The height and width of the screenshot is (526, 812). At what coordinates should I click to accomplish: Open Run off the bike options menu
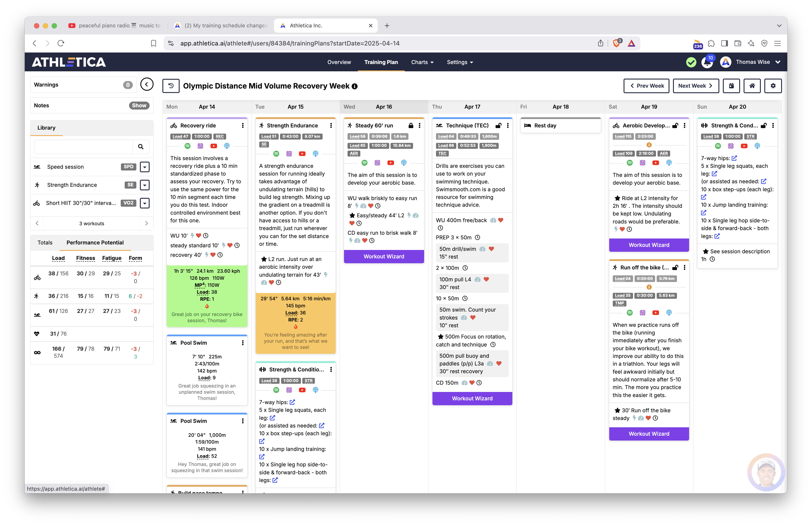click(684, 268)
